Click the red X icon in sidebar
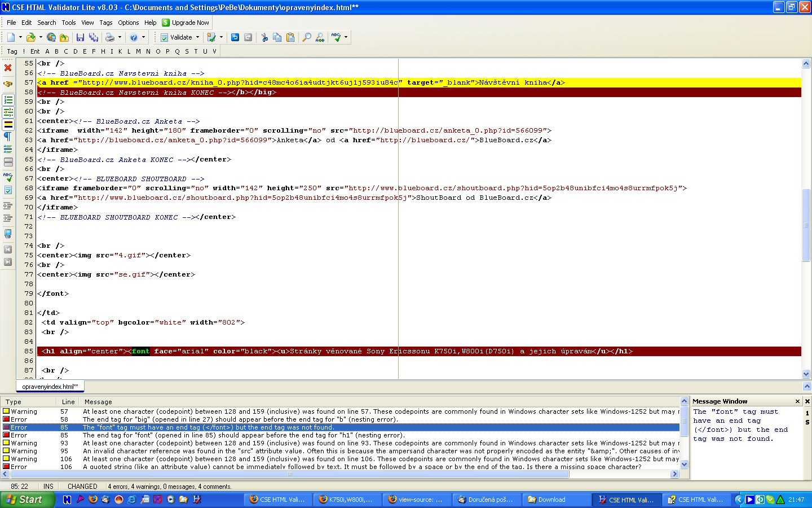 point(8,68)
